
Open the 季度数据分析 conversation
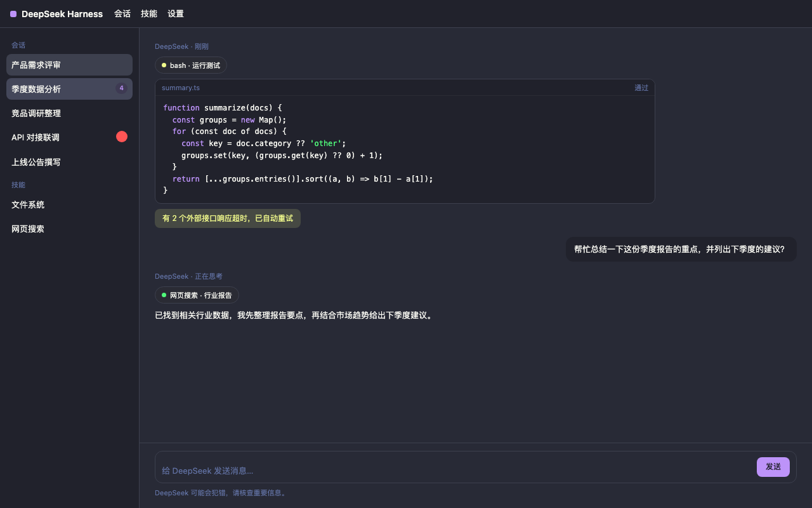[69, 89]
